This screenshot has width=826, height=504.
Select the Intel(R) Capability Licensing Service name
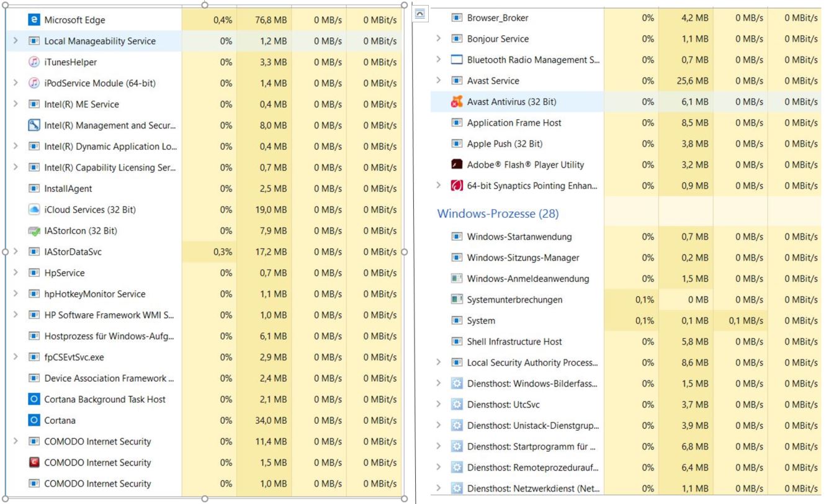pos(110,168)
